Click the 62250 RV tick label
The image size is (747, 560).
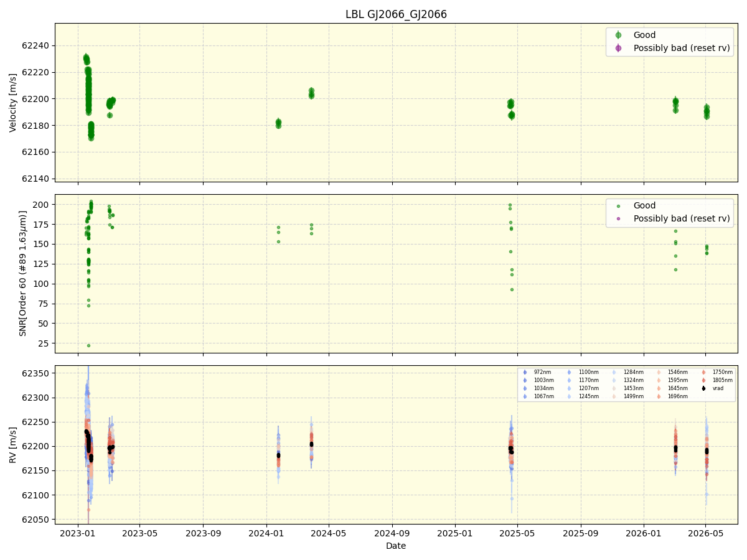coord(37,422)
